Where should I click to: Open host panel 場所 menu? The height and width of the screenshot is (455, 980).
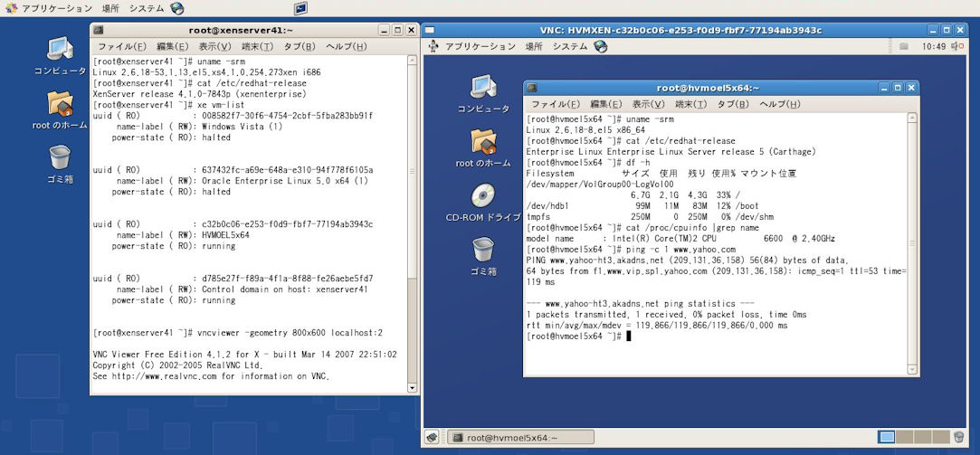point(110,8)
